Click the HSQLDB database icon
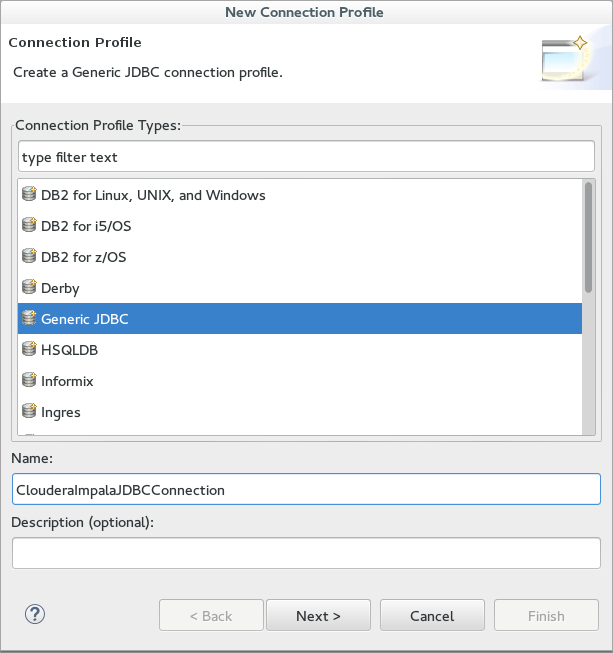The image size is (613, 653). [29, 349]
